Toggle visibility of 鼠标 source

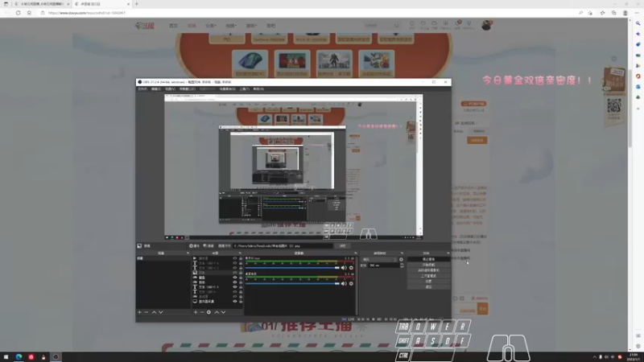point(235,282)
